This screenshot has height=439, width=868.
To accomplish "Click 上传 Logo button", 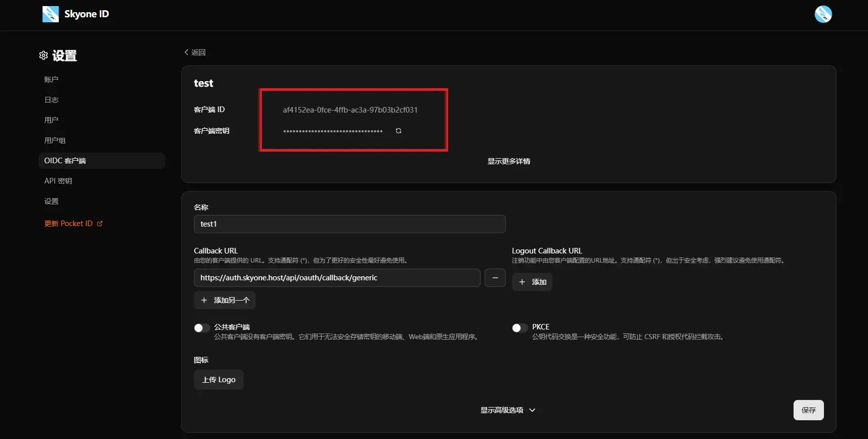I will 219,380.
